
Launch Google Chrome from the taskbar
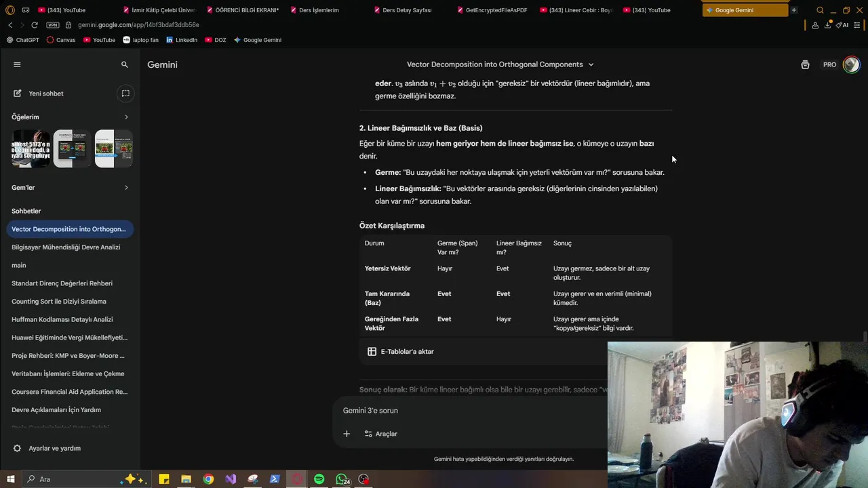point(208,479)
